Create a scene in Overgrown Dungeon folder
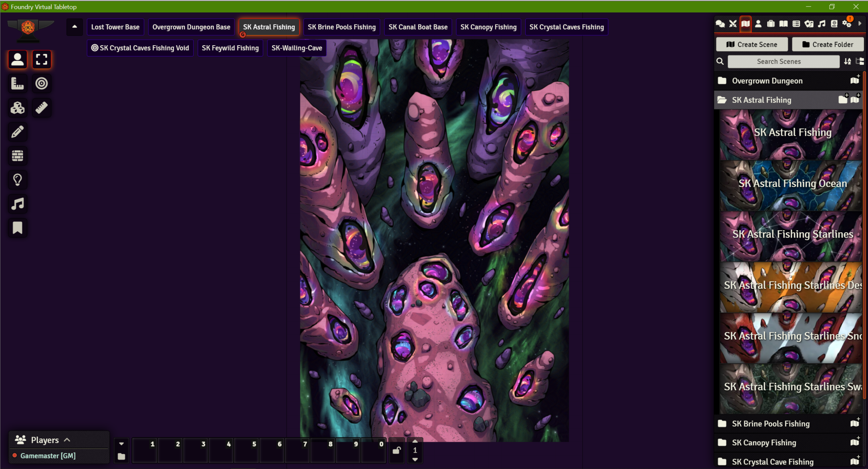Image resolution: width=868 pixels, height=469 pixels. tap(855, 80)
